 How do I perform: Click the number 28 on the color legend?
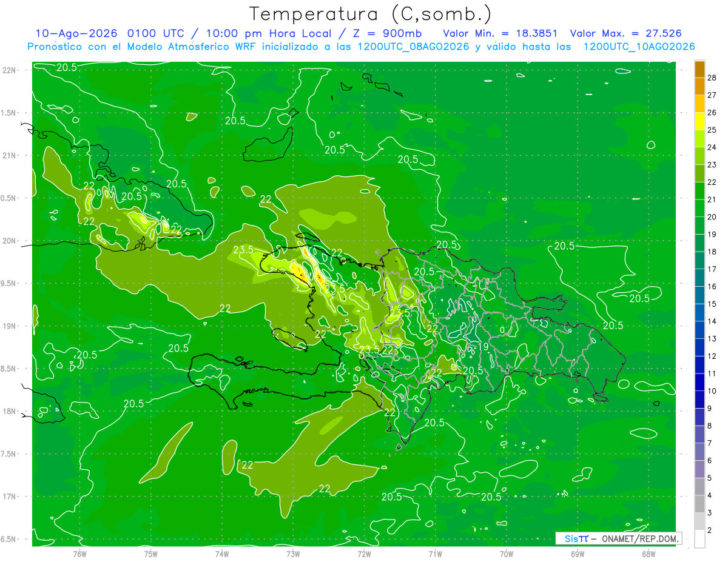coord(712,77)
